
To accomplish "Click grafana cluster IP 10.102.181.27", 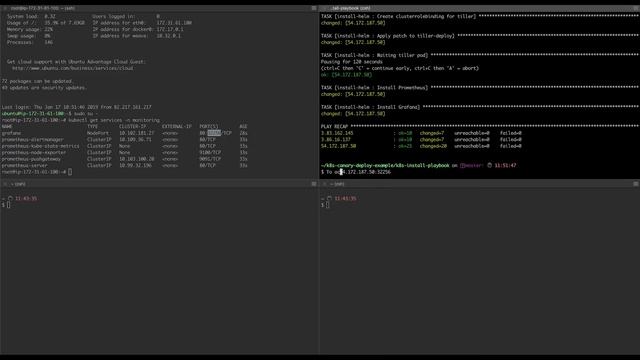I will click(x=137, y=133).
